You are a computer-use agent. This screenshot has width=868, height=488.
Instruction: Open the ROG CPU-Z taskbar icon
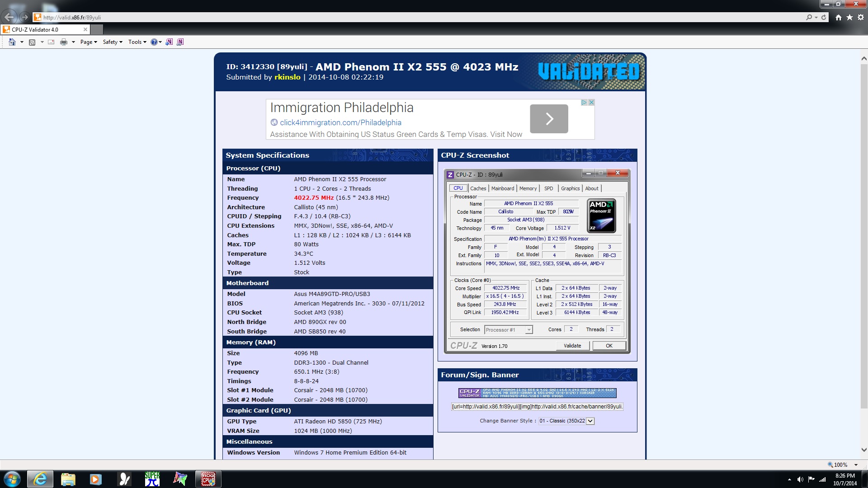[208, 479]
